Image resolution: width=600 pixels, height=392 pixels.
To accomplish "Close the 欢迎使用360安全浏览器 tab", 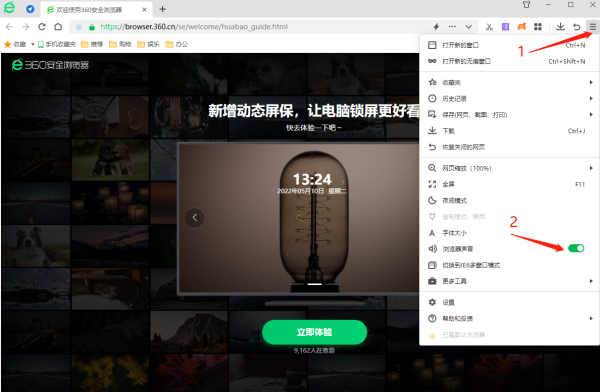I will click(x=144, y=10).
